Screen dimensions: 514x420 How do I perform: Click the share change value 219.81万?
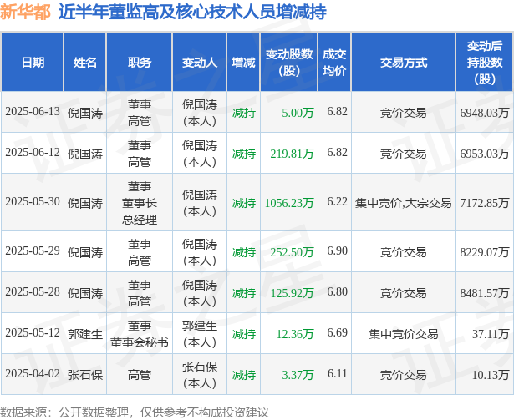click(292, 154)
